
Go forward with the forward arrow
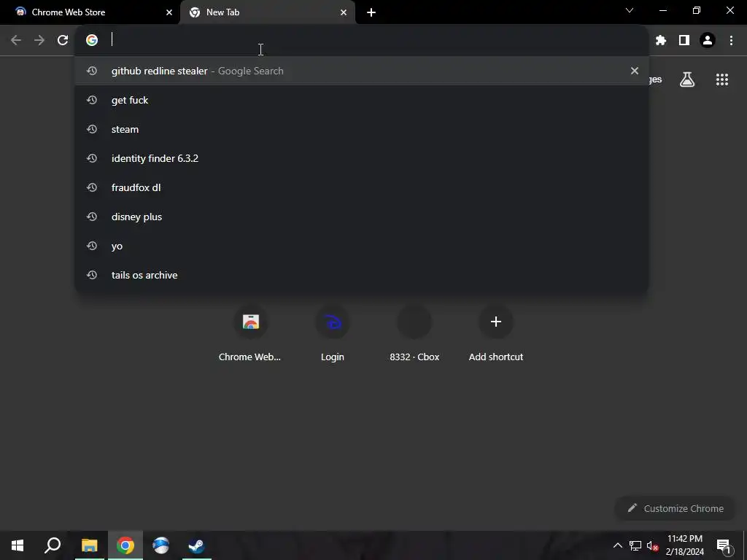39,41
